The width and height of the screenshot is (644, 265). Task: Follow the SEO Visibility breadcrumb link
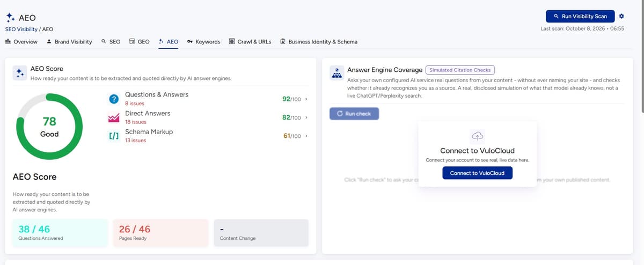(22, 29)
